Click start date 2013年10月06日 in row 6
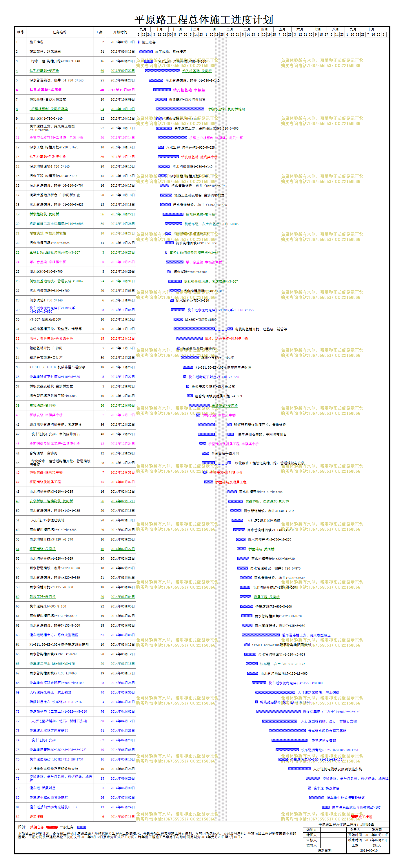Image resolution: width=404 pixels, height=868 pixels. (121, 90)
